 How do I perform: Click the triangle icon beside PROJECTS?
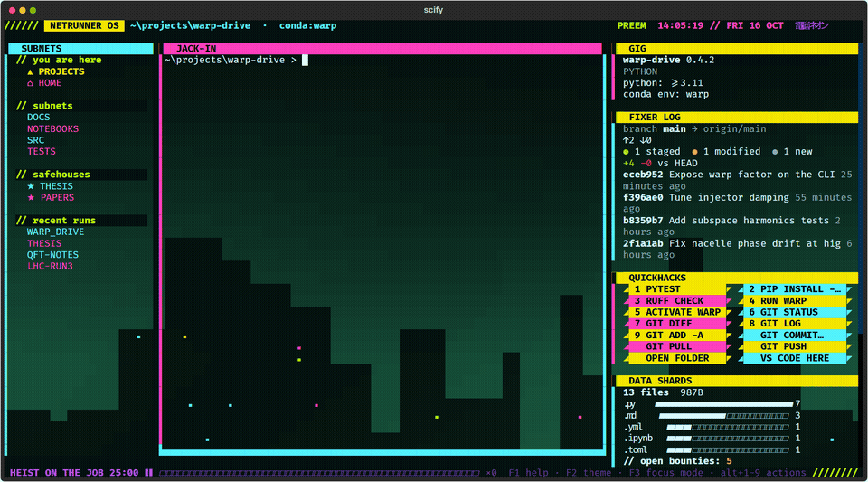click(30, 71)
